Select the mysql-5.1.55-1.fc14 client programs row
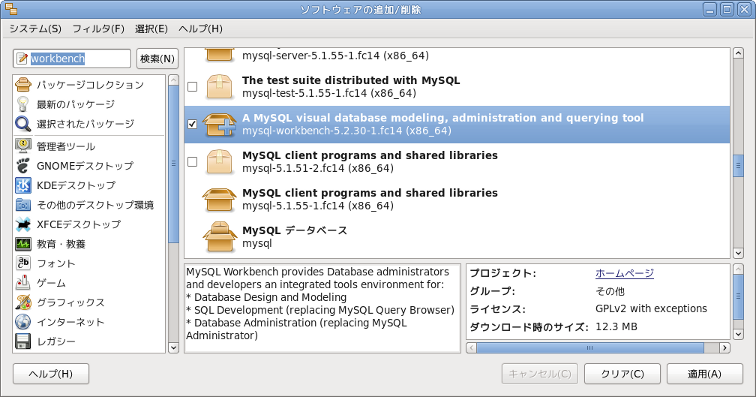 tap(457, 199)
